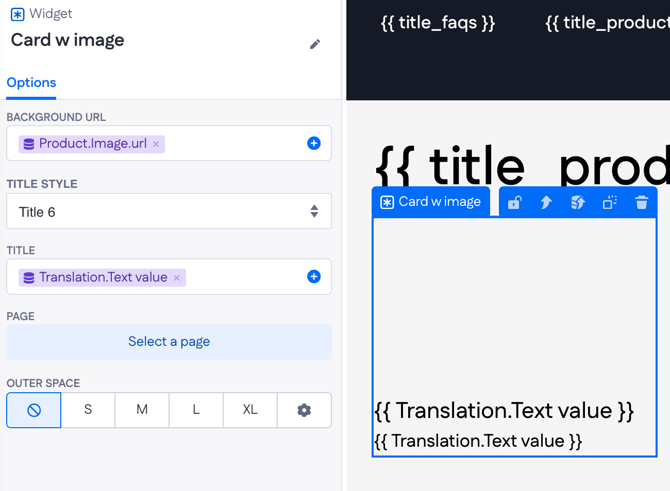670x491 pixels.
Task: Remove the Product.Image.url binding tag
Action: [156, 144]
